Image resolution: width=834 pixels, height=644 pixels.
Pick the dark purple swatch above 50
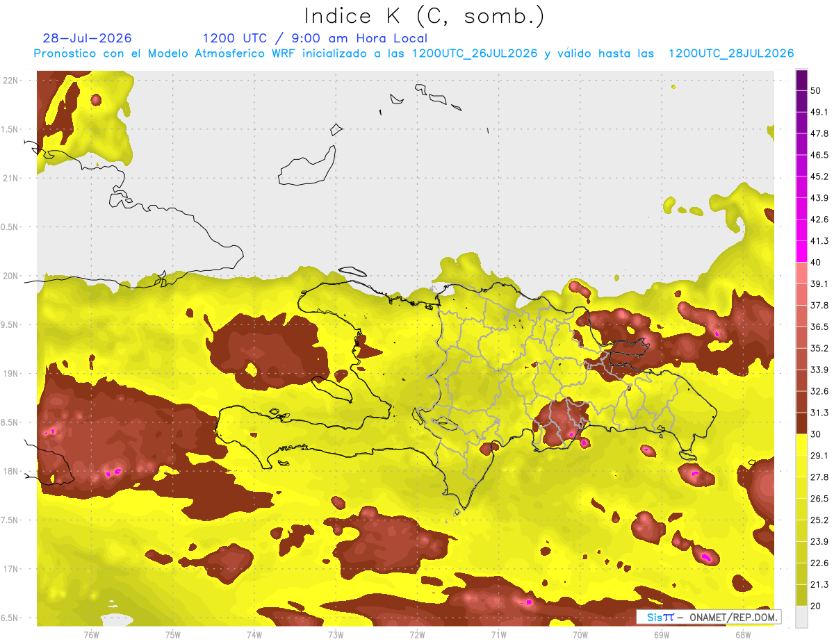[x=801, y=80]
